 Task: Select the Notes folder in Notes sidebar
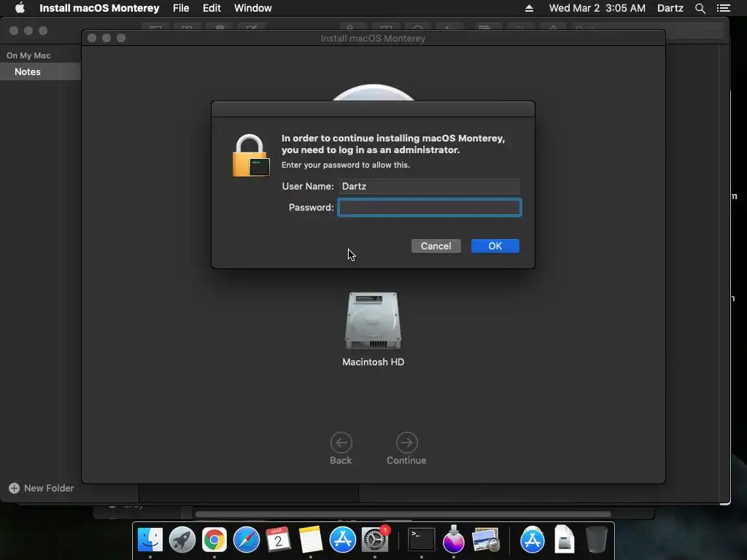[40, 72]
